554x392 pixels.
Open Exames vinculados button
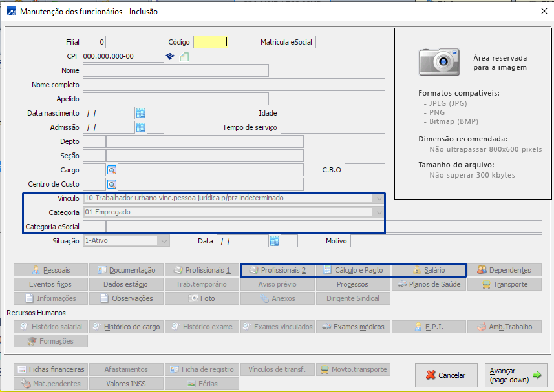point(277,327)
